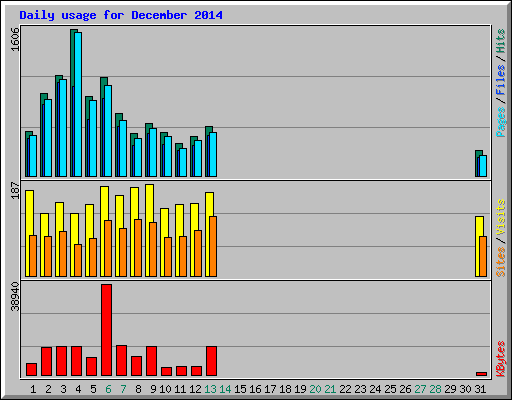Select the small red KBytes bar for day 31
This screenshot has height=400, width=512.
(482, 374)
